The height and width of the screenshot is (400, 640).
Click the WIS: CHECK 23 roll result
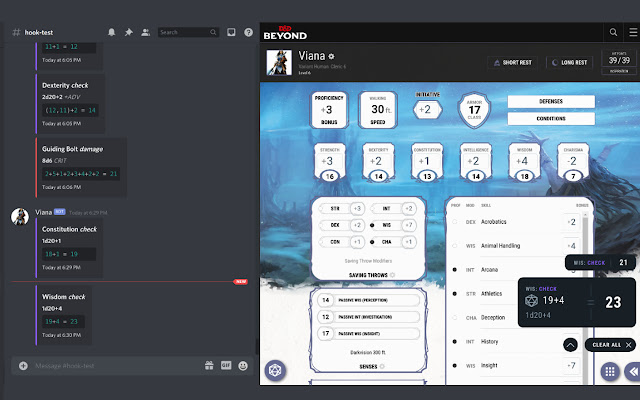click(x=577, y=302)
